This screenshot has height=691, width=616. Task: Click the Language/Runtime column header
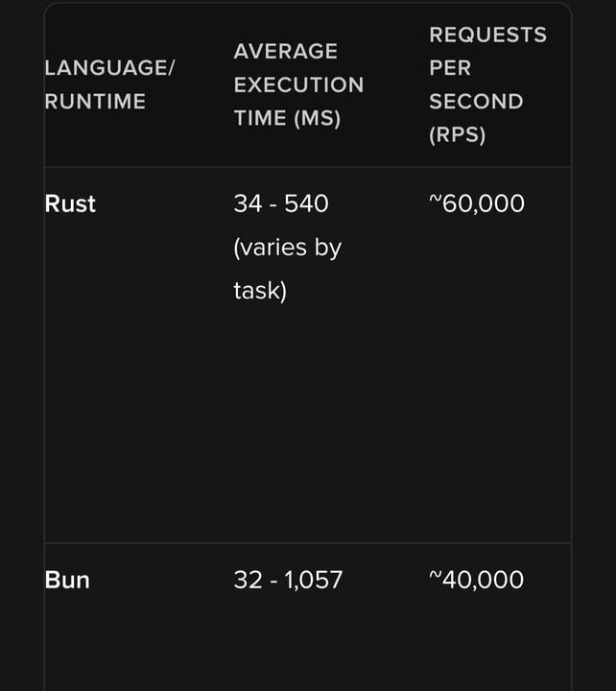coord(109,84)
